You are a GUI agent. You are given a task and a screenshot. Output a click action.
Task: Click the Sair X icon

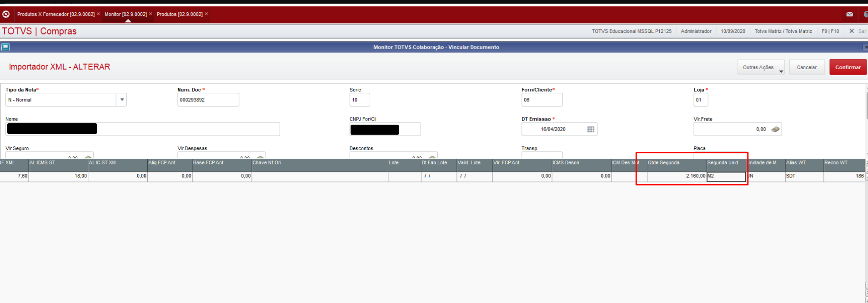852,31
